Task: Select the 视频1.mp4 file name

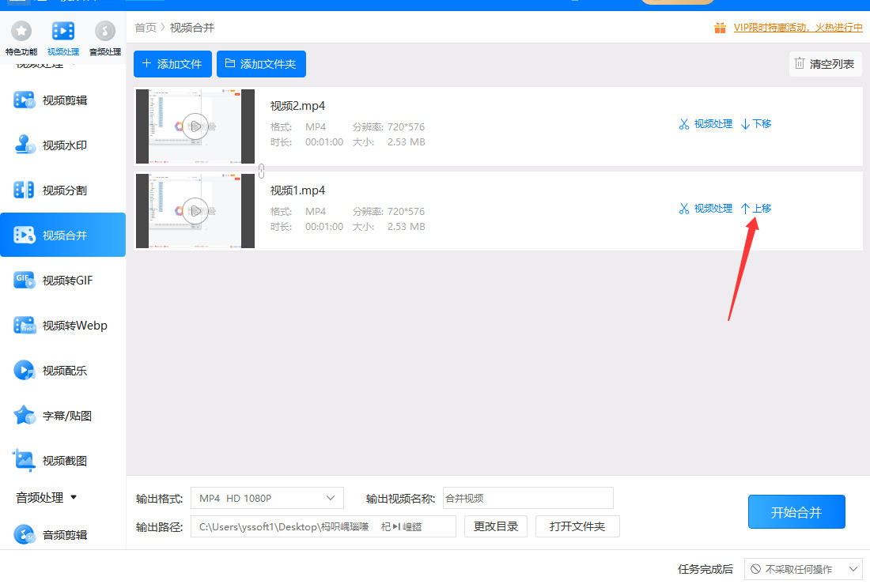Action: click(x=297, y=190)
